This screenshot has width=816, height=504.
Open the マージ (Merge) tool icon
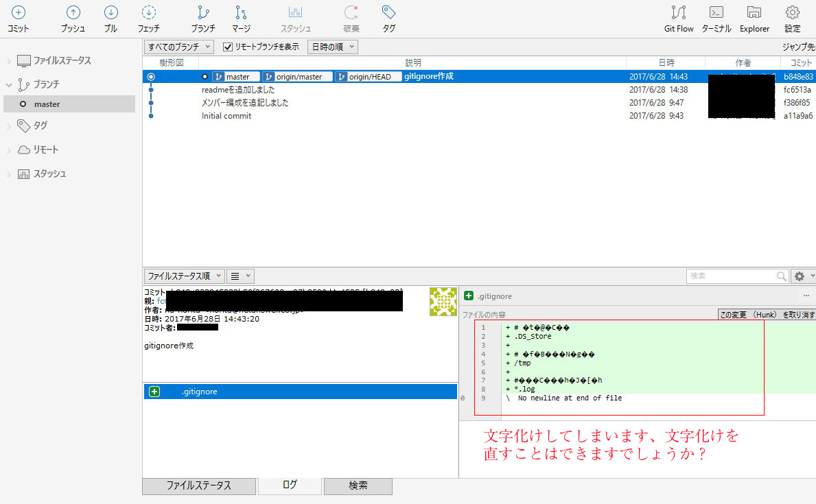pos(241,19)
